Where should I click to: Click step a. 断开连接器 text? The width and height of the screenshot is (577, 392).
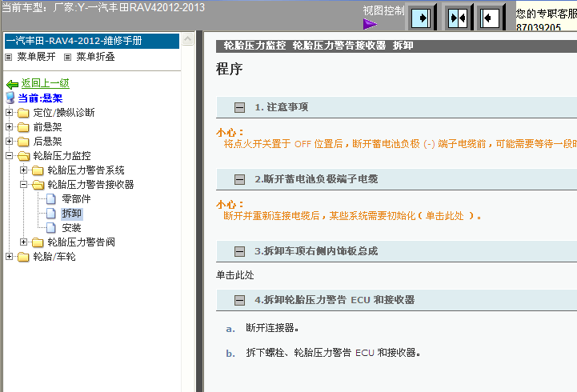pos(272,328)
